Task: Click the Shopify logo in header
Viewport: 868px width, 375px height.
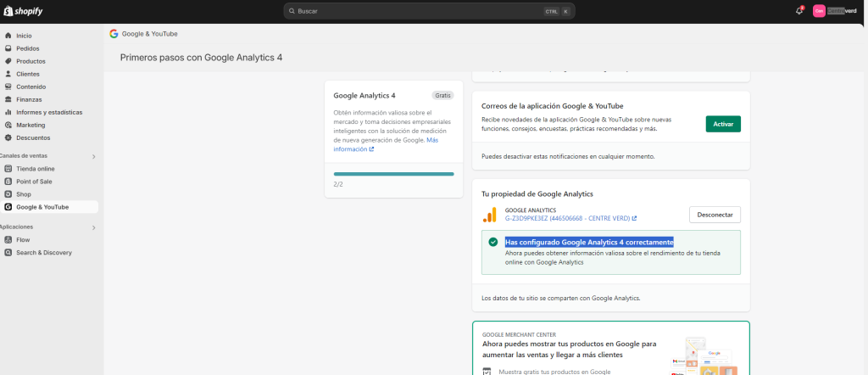Action: click(x=25, y=11)
